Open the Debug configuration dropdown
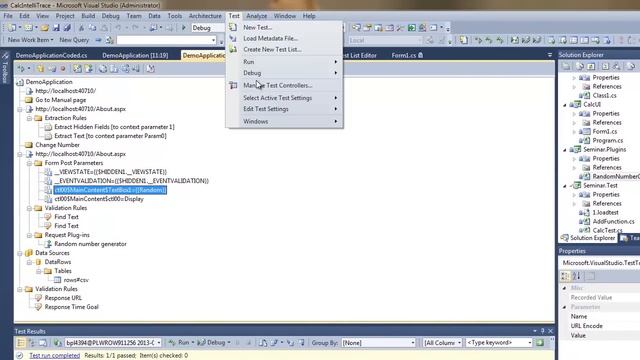640x360 pixels. 207,28
